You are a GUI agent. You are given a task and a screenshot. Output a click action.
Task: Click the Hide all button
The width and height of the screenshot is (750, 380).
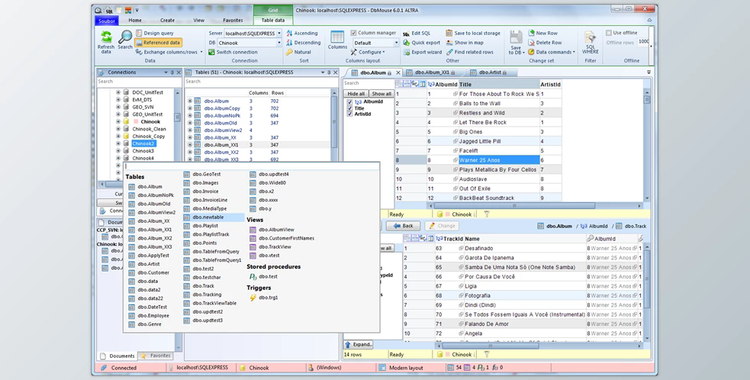[356, 94]
